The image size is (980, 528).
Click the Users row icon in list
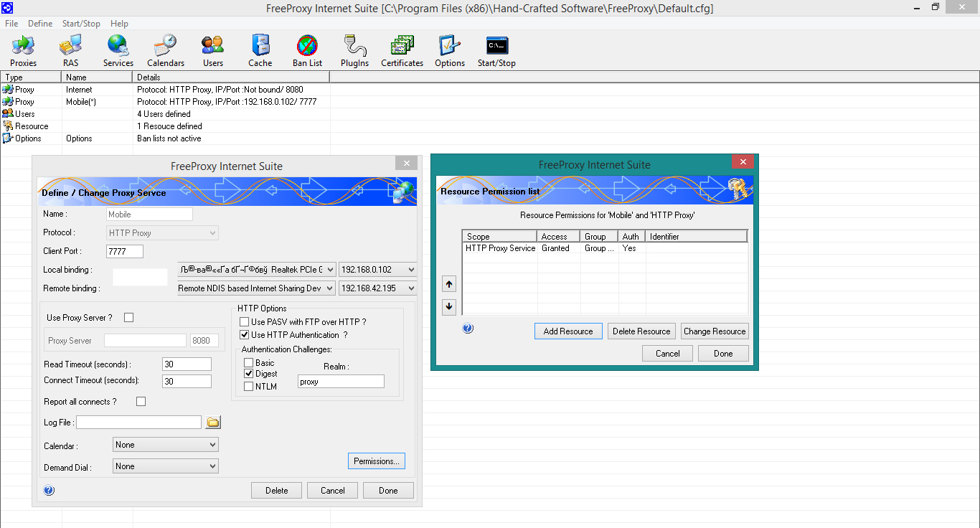(x=8, y=113)
